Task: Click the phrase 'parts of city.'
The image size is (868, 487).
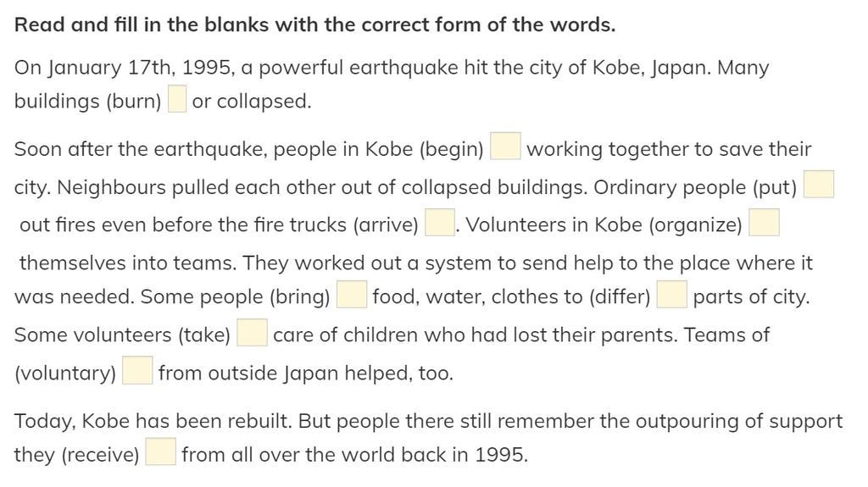Action: pyautogui.click(x=751, y=297)
